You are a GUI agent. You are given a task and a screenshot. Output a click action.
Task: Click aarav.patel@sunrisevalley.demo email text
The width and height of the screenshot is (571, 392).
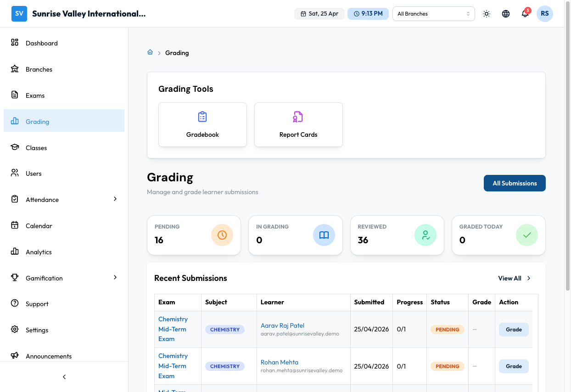pos(300,334)
